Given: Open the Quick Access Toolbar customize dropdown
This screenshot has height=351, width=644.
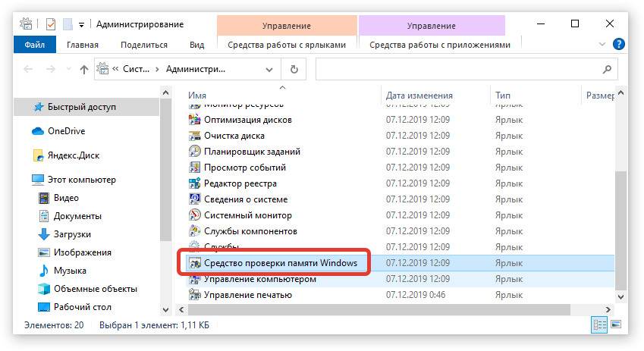Looking at the screenshot, I should coord(81,24).
